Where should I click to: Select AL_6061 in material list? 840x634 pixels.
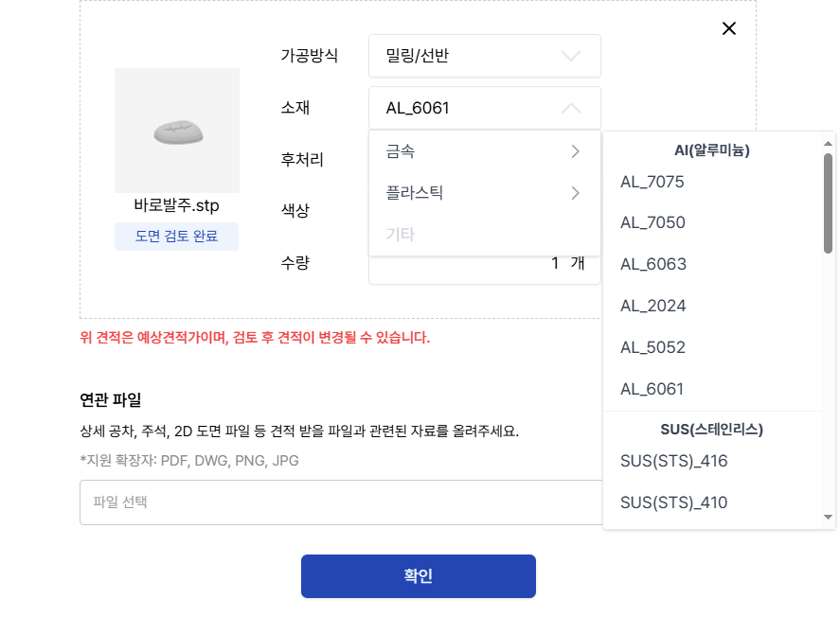pyautogui.click(x=652, y=389)
